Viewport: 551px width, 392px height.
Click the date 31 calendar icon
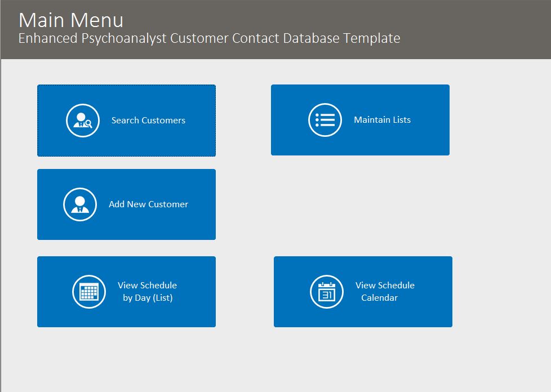click(x=327, y=292)
